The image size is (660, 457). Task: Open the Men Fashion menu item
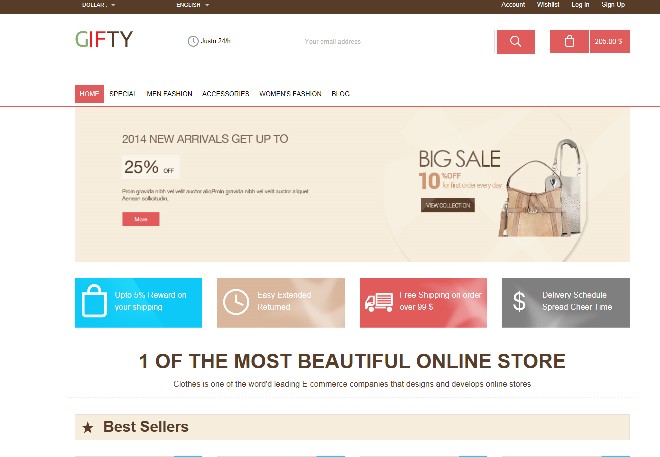(169, 94)
